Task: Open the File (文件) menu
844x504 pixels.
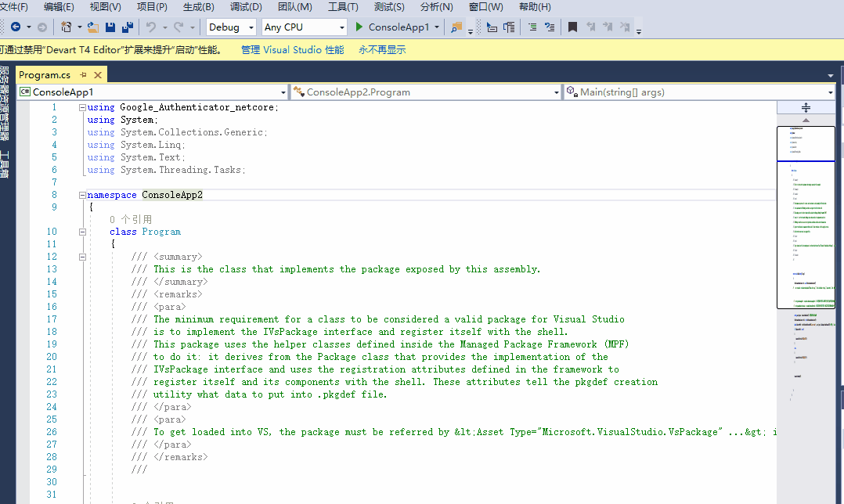Action: click(x=14, y=7)
